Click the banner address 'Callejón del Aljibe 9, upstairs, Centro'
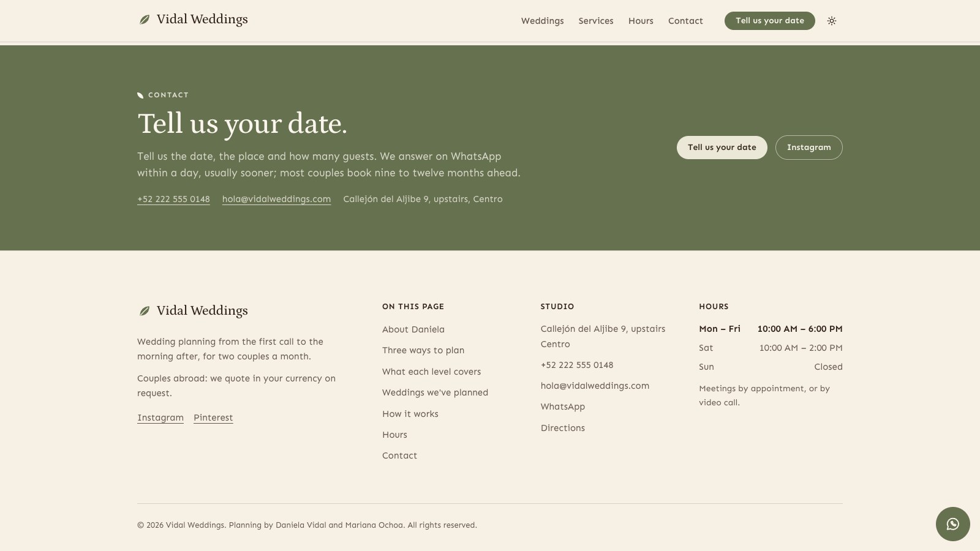The image size is (980, 551). [423, 199]
